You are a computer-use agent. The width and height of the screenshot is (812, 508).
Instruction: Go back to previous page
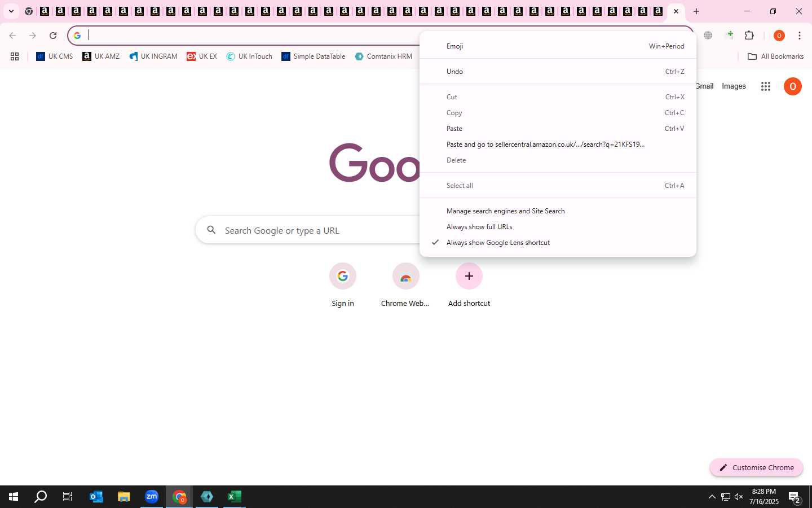pos(12,36)
